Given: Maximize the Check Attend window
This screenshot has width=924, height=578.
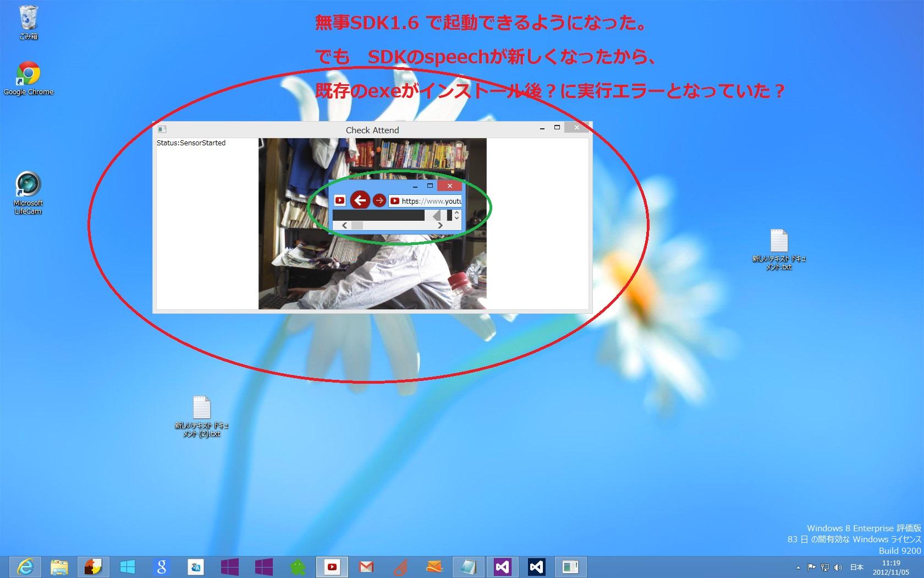Looking at the screenshot, I should [557, 128].
